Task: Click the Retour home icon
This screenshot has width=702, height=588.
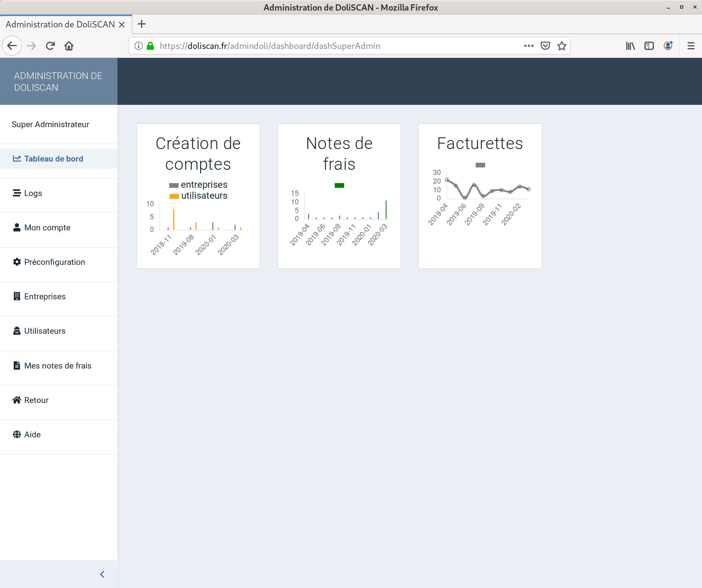Action: tap(17, 400)
